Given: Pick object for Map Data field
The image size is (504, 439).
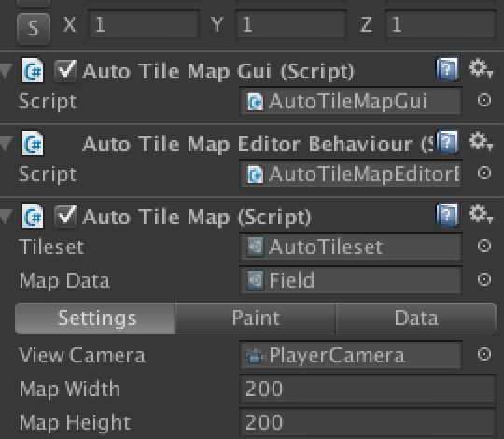Looking at the screenshot, I should pos(484,279).
